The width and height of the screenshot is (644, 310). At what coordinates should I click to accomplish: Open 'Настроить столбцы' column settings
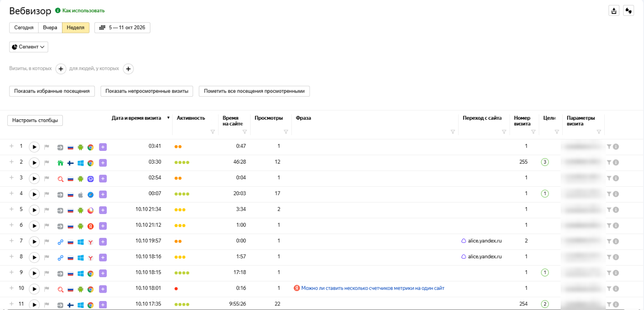click(x=35, y=121)
